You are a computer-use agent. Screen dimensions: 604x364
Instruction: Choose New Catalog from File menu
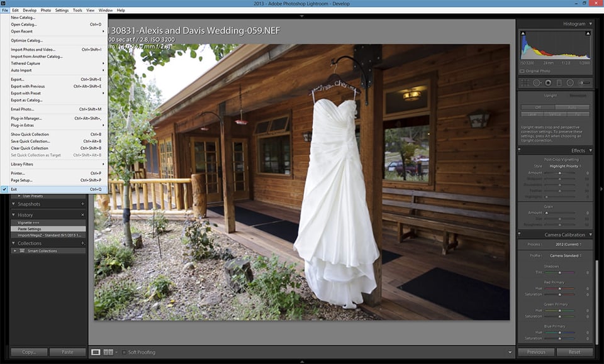coord(54,18)
